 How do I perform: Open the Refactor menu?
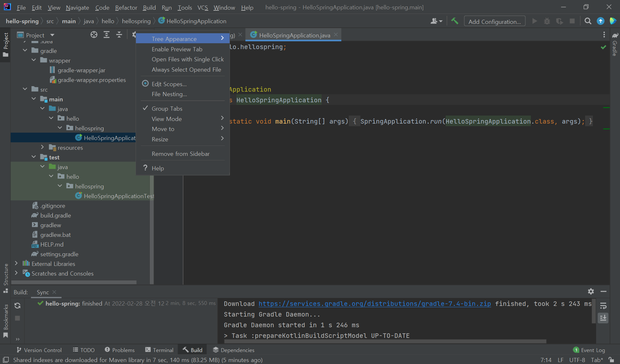[126, 7]
